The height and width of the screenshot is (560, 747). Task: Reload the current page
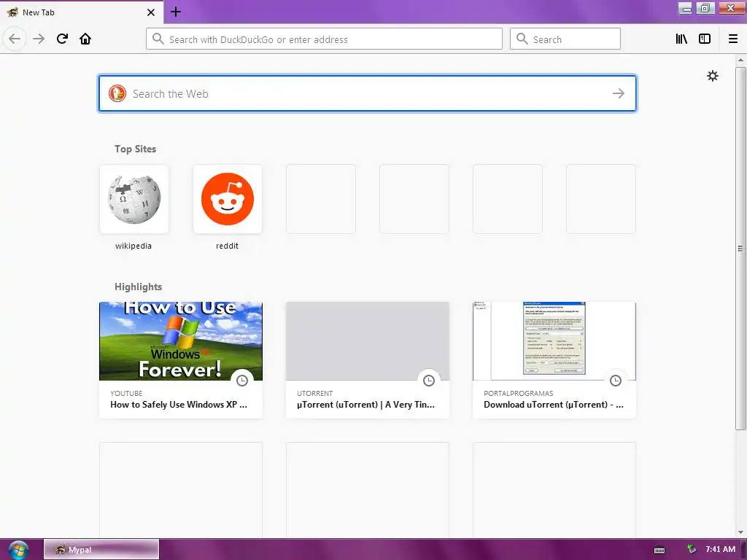(62, 39)
